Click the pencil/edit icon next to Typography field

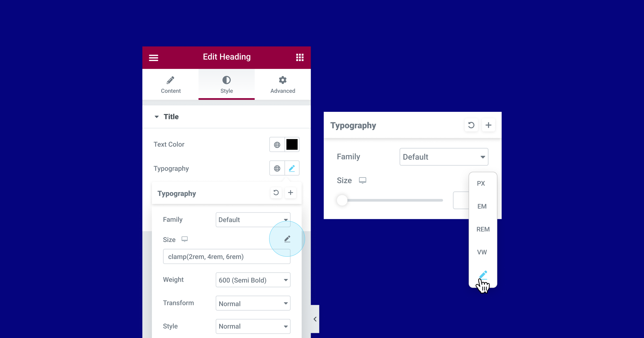tap(292, 168)
